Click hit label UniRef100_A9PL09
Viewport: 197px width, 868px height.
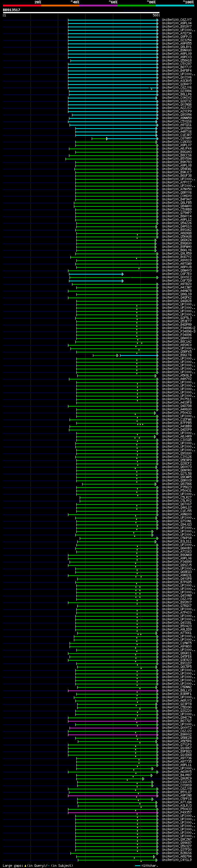coord(176,54)
